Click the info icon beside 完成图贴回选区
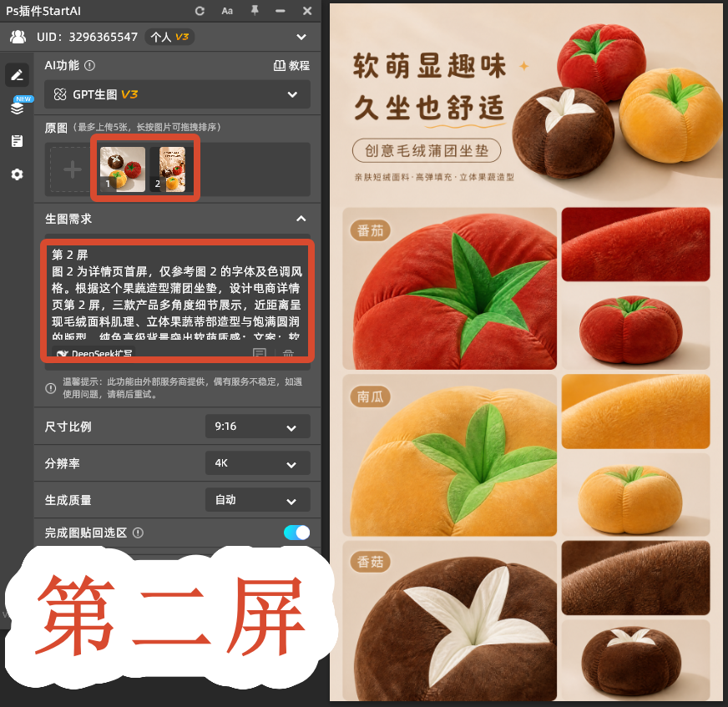 coord(138,533)
